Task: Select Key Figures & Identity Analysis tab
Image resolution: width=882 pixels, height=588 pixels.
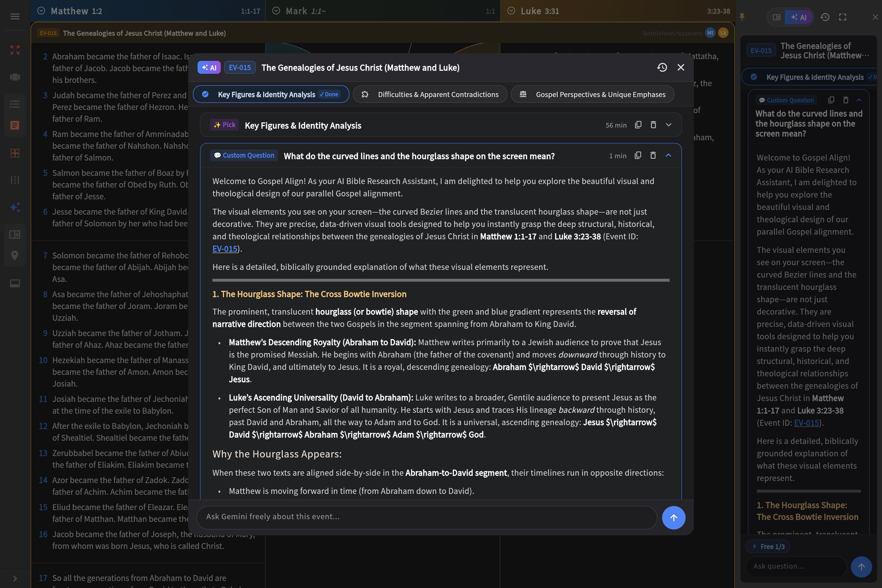Action: tap(271, 94)
